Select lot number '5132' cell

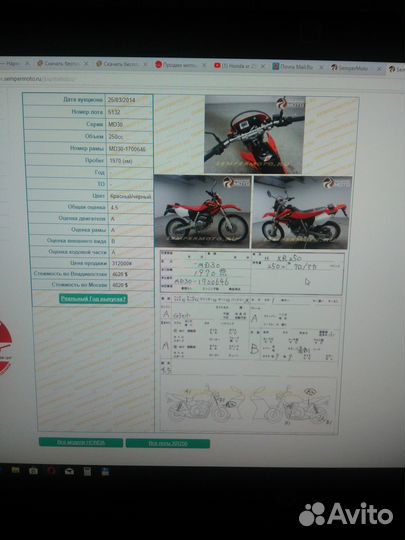click(129, 112)
